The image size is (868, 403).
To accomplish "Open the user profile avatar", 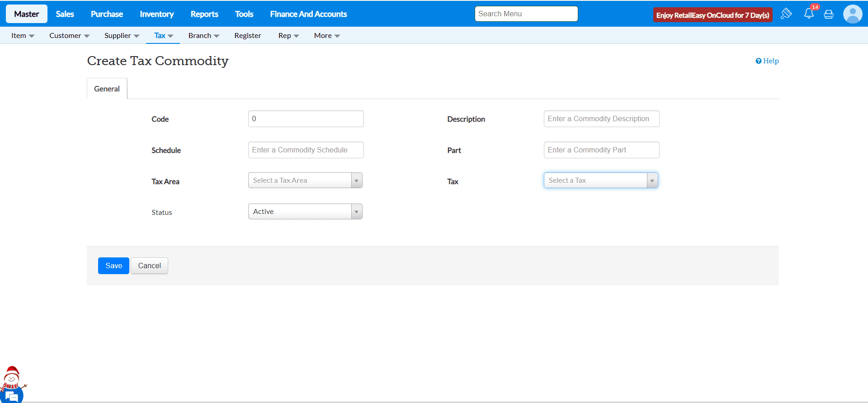I will pos(853,14).
